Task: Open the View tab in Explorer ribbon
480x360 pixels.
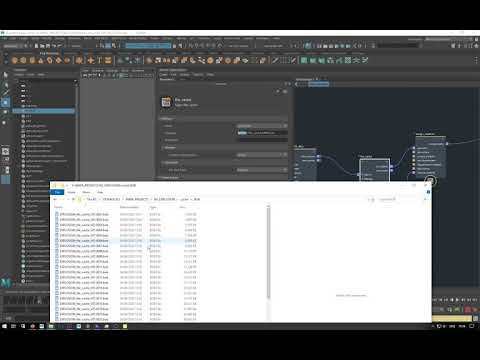Action: (100, 192)
